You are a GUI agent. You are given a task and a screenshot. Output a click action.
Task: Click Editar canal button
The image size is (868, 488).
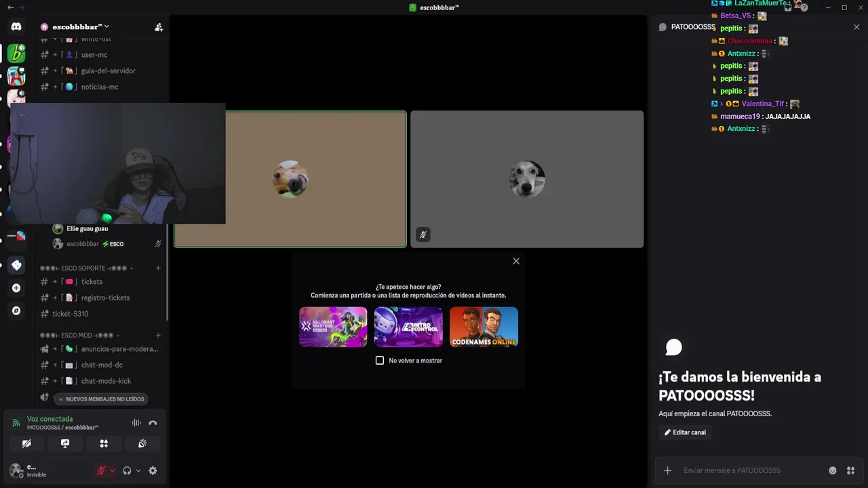pos(685,432)
